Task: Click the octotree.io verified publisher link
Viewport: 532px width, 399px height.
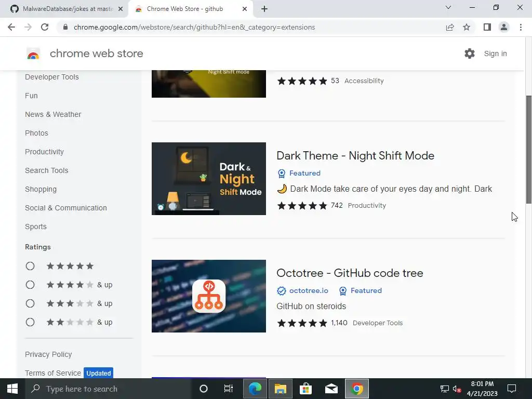Action: 303,291
